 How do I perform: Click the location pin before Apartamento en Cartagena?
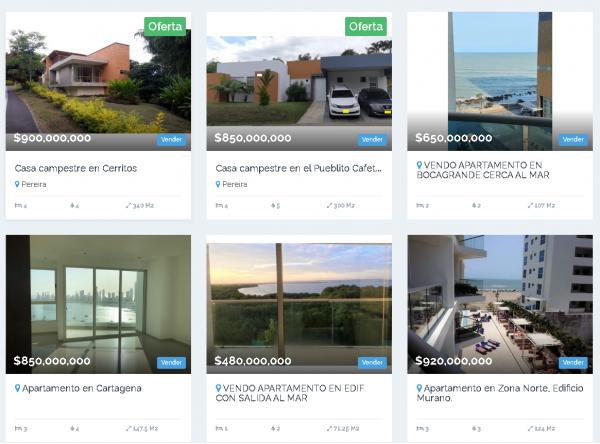(17, 388)
